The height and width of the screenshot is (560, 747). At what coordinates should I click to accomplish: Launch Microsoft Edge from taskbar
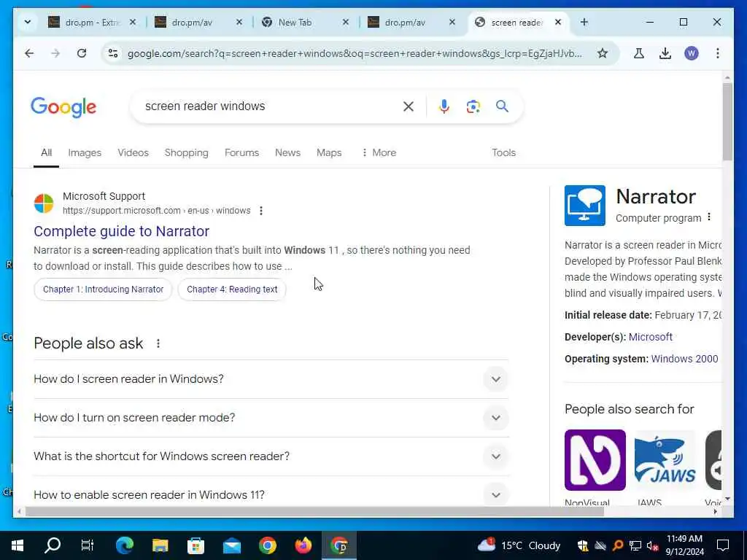[x=125, y=545]
